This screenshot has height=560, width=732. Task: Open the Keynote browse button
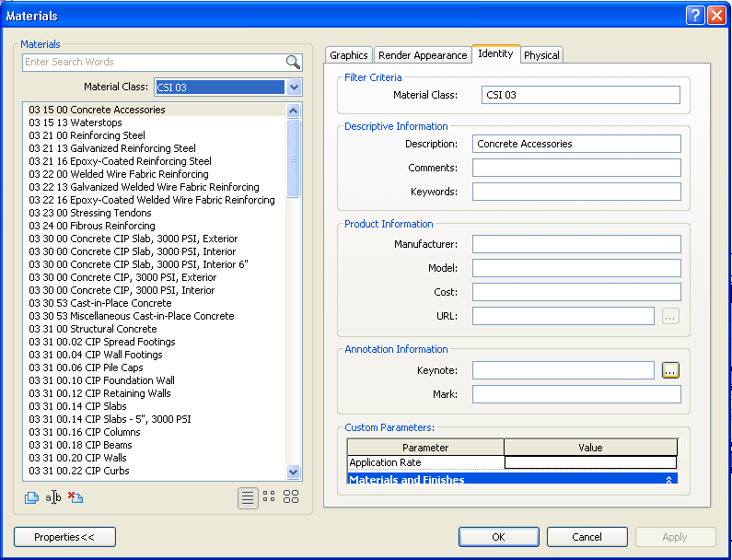(670, 370)
